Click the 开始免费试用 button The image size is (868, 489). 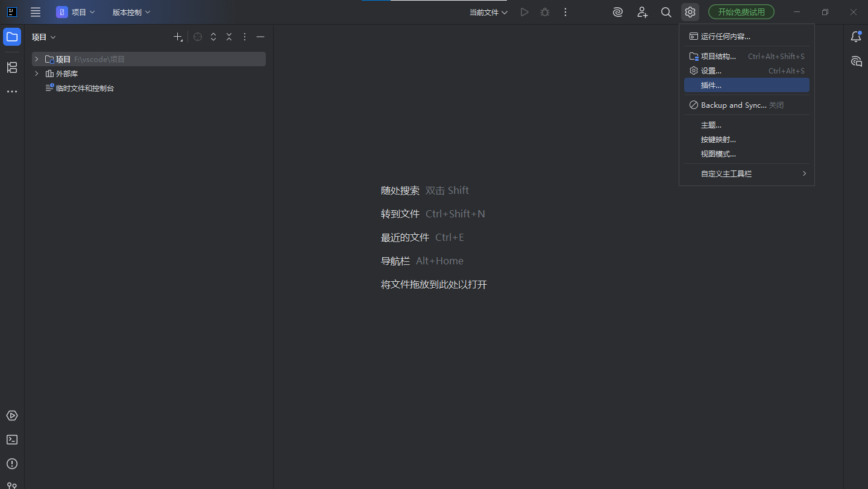tap(741, 11)
